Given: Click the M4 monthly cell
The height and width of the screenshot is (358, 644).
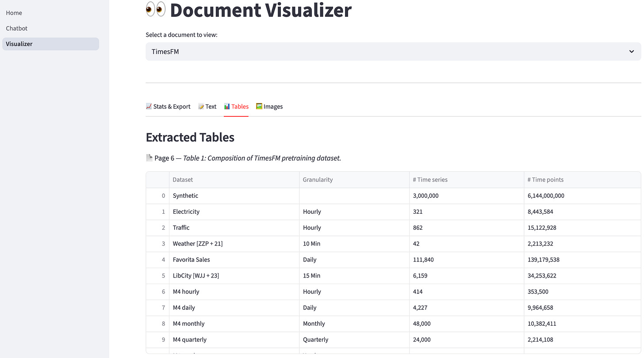Looking at the screenshot, I should click(x=234, y=323).
